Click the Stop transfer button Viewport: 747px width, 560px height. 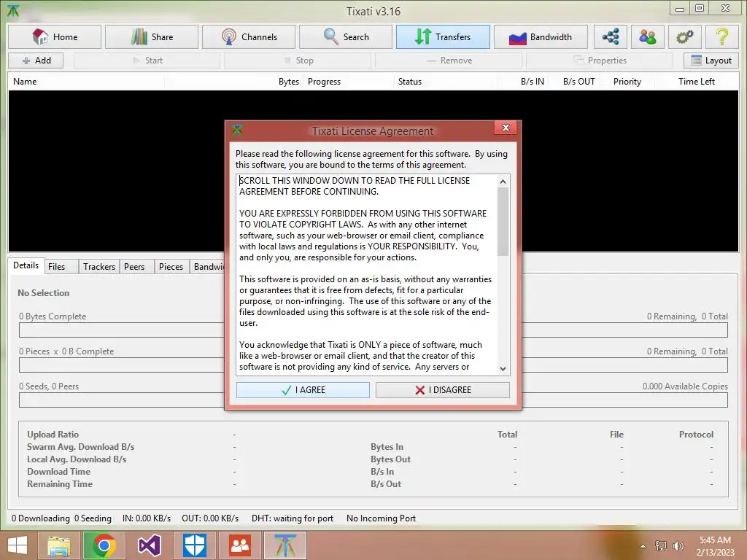298,61
